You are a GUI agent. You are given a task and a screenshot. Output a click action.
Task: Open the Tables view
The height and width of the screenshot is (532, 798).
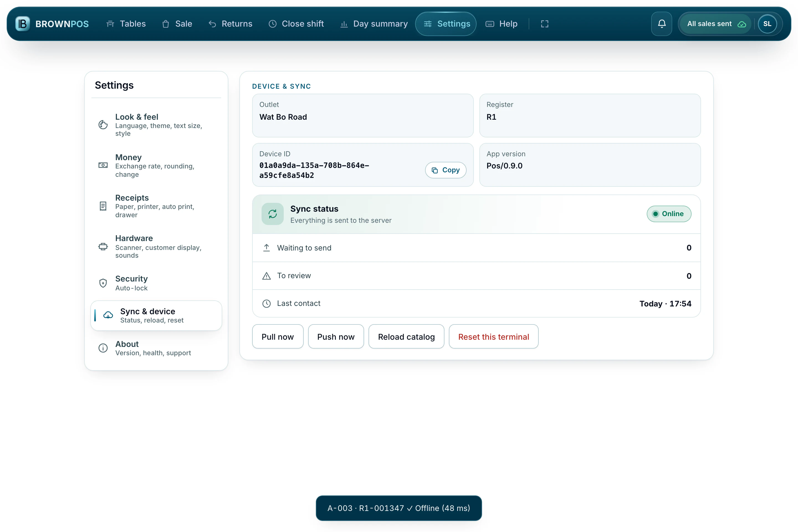[126, 24]
